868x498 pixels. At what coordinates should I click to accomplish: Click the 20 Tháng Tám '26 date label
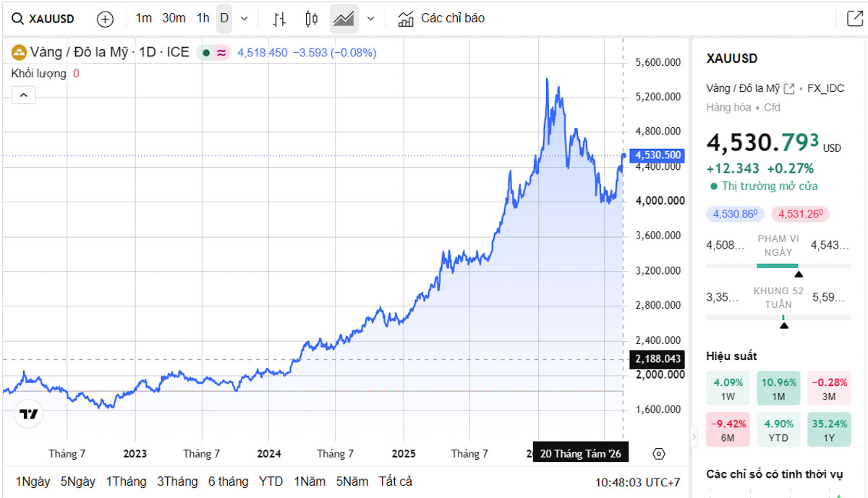click(x=580, y=454)
